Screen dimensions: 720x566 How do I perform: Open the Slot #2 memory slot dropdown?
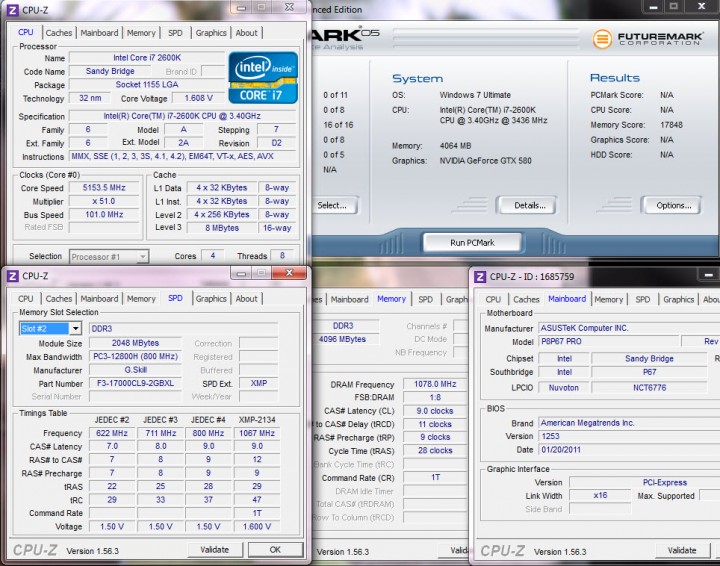pos(51,329)
